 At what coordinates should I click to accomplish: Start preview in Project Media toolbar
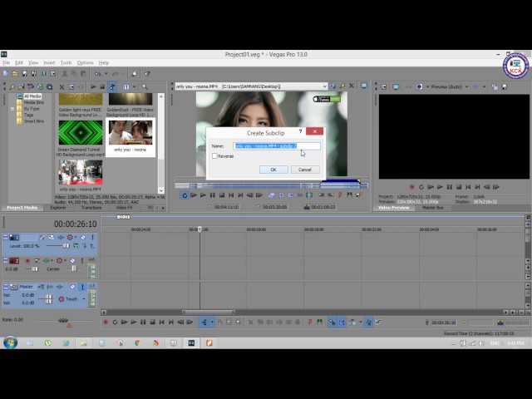click(x=93, y=86)
